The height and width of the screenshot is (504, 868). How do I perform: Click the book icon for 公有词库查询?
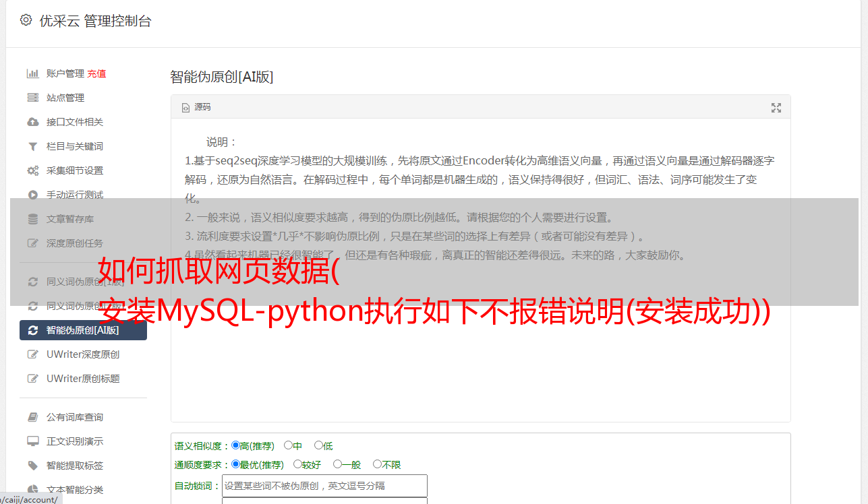[x=32, y=417]
